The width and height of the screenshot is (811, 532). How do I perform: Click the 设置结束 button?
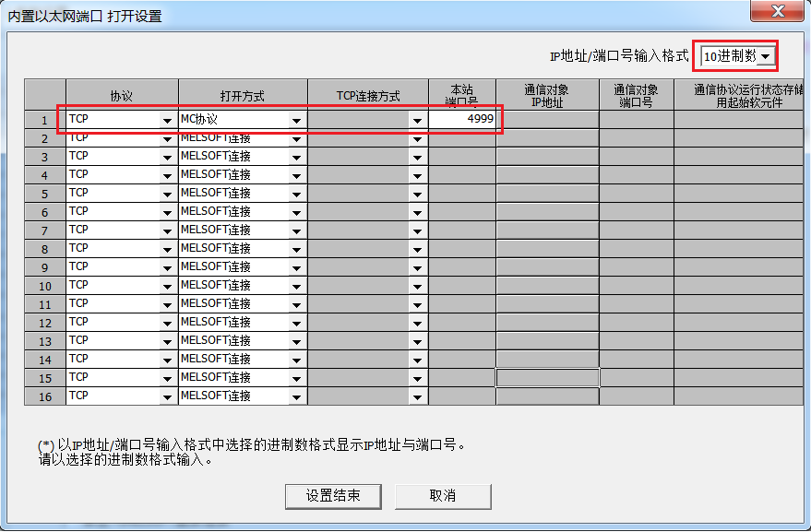pyautogui.click(x=333, y=495)
